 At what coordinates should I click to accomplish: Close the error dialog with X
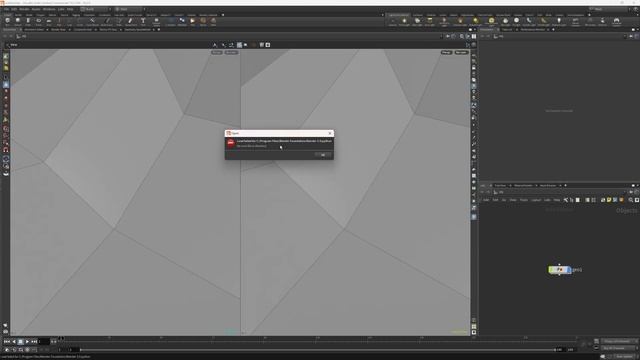click(x=330, y=133)
